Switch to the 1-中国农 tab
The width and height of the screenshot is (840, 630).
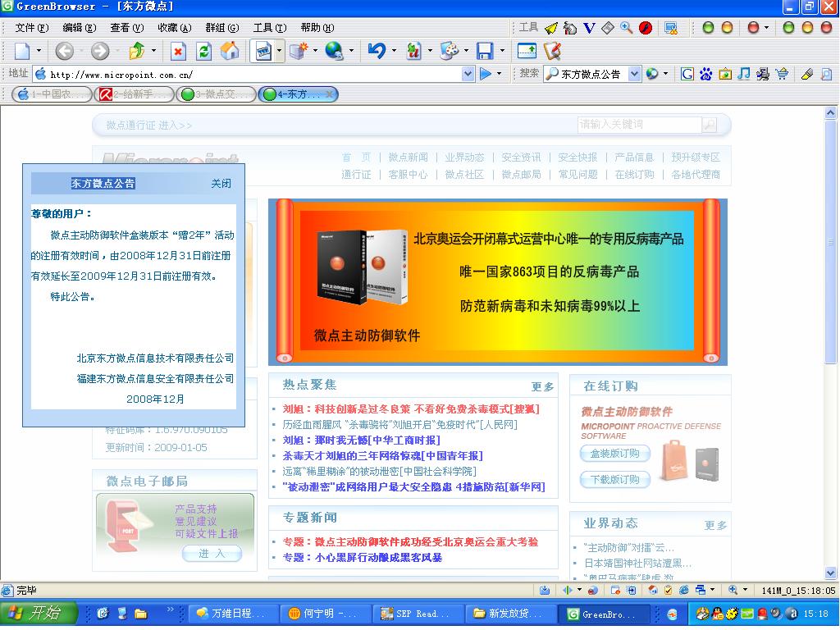pos(52,95)
